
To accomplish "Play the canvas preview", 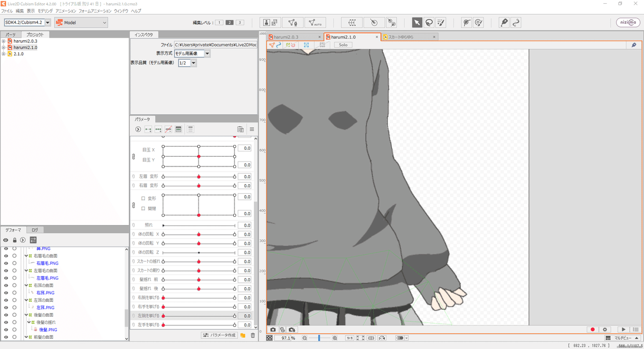I will (x=624, y=329).
